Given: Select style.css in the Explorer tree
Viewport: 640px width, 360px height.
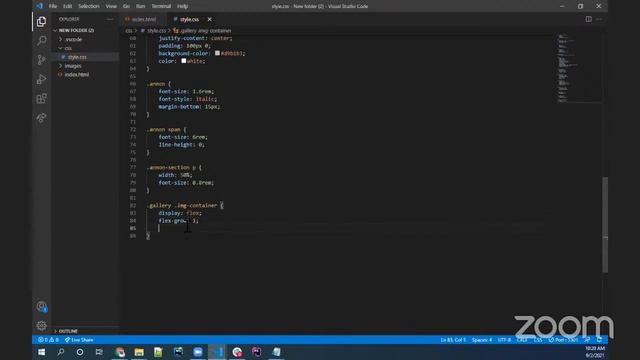Looking at the screenshot, I should pyautogui.click(x=77, y=57).
